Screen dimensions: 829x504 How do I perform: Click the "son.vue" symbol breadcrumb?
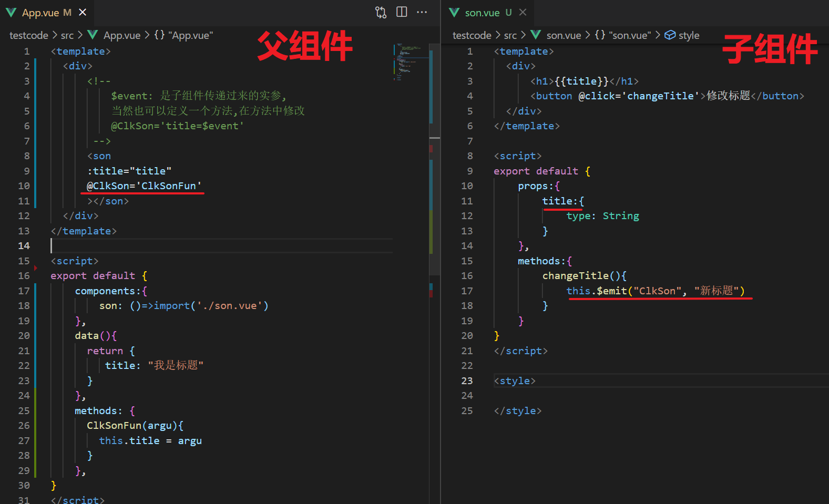pos(630,35)
